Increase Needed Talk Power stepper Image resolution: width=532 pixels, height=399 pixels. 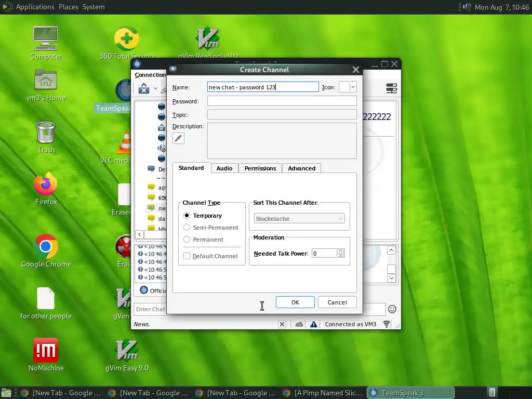coord(340,251)
